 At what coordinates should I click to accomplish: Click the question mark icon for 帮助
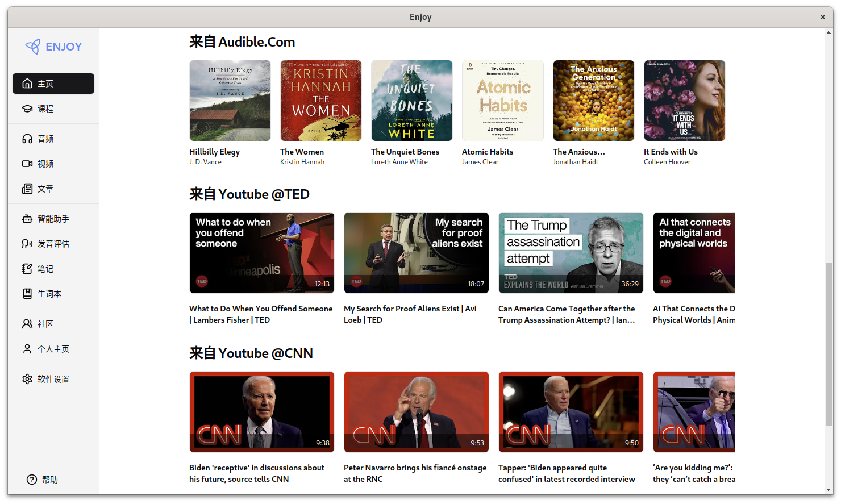point(32,480)
